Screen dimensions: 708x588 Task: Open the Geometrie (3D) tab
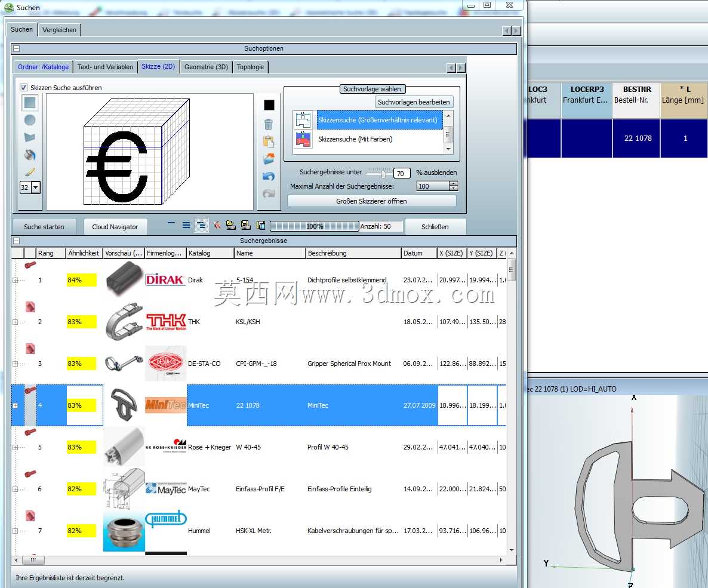tap(207, 67)
